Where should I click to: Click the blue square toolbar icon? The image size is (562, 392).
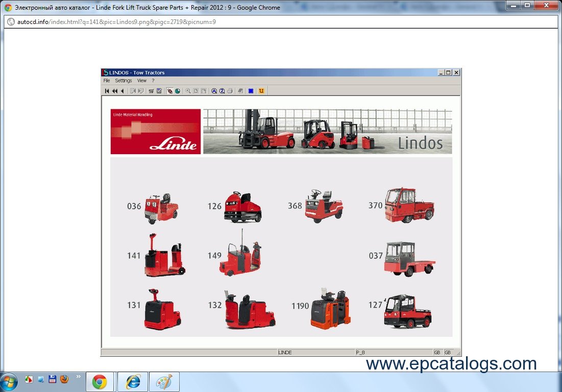click(251, 91)
